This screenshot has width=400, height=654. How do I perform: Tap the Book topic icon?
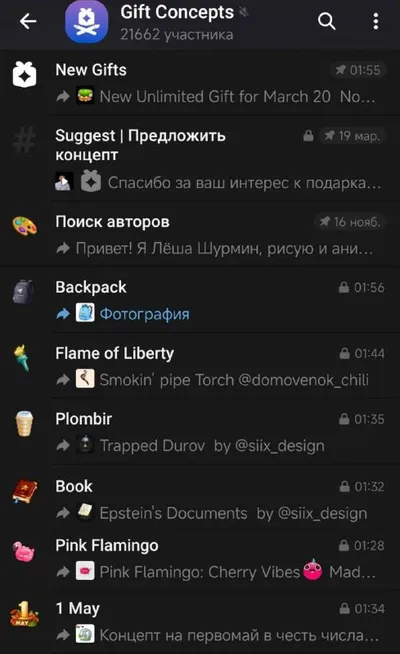(25, 491)
